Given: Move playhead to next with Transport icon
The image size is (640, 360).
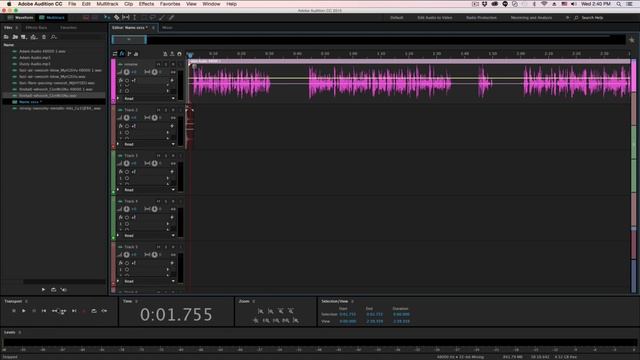Looking at the screenshot, I should click(74, 311).
